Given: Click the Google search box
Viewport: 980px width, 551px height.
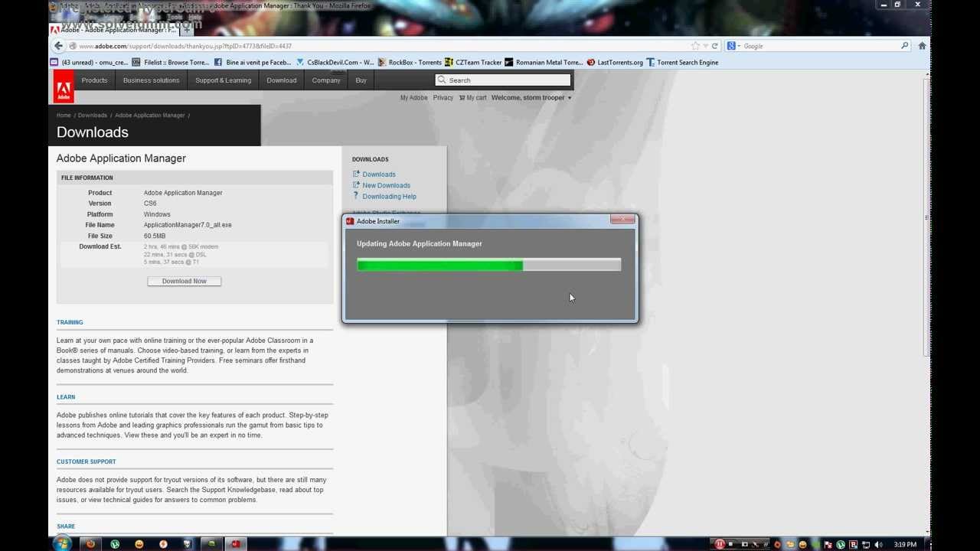Looking at the screenshot, I should click(819, 46).
